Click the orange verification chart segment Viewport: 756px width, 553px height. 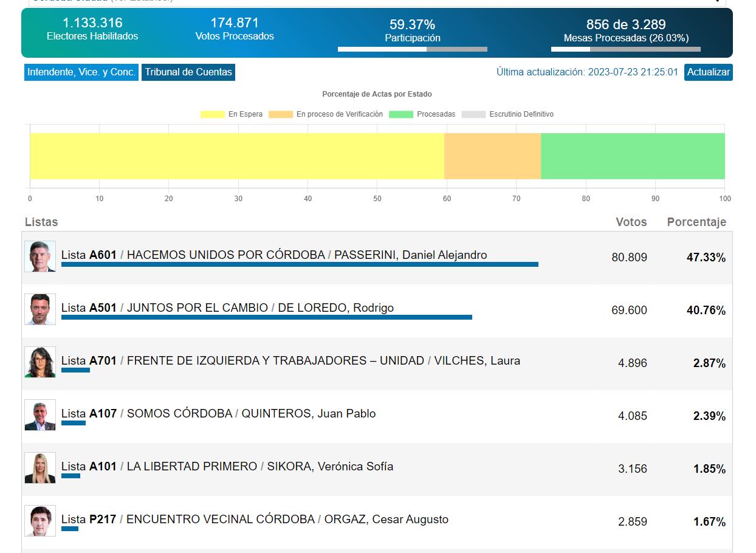point(492,156)
